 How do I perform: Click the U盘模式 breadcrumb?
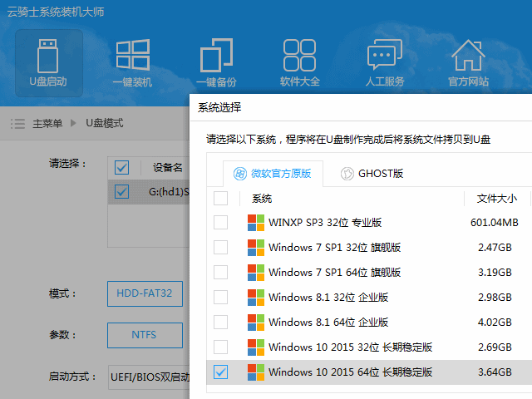(105, 123)
